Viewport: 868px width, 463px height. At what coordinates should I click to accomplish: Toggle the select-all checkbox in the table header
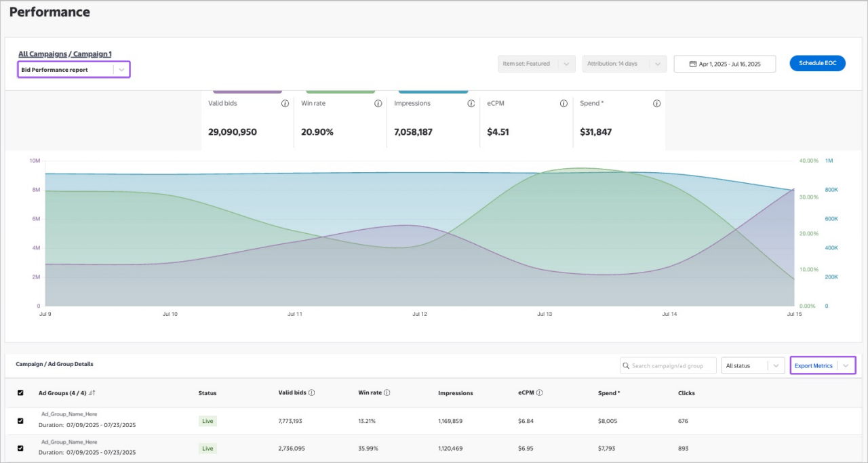[20, 392]
